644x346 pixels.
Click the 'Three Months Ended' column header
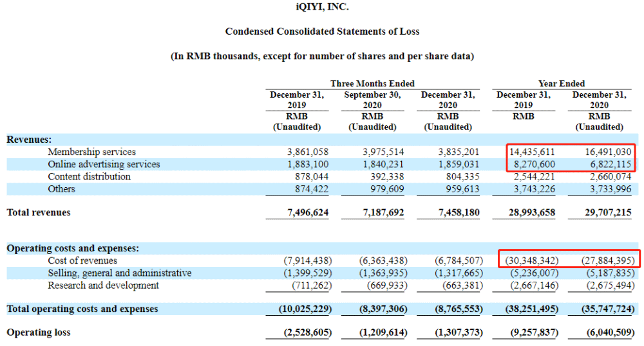[372, 84]
